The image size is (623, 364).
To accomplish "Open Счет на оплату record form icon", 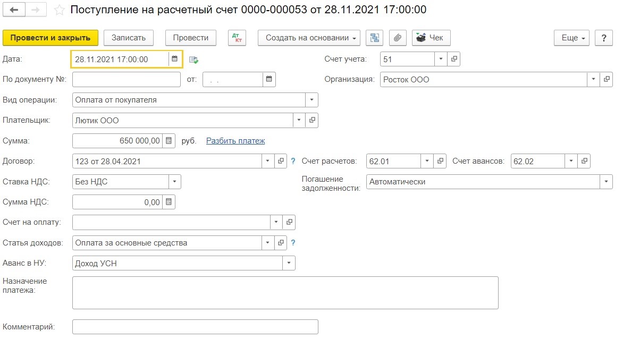I will click(289, 222).
